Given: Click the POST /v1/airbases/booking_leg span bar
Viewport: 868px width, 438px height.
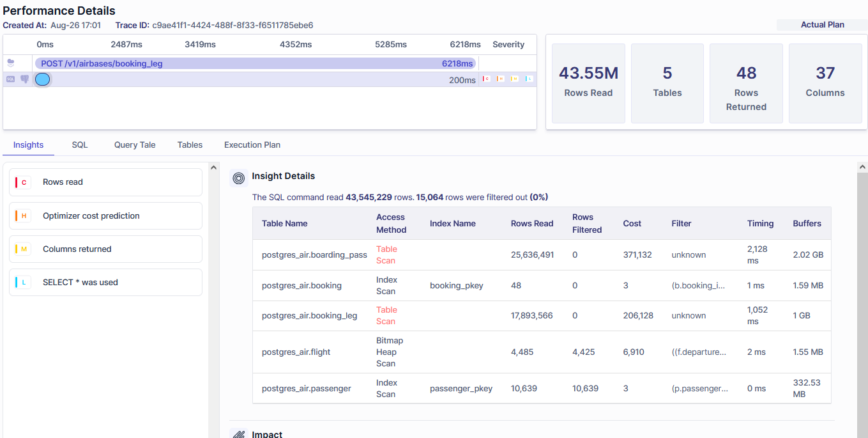Looking at the screenshot, I should (x=255, y=63).
